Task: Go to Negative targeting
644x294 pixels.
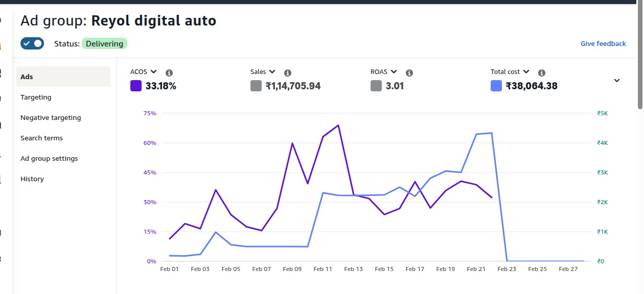Action: [x=51, y=117]
